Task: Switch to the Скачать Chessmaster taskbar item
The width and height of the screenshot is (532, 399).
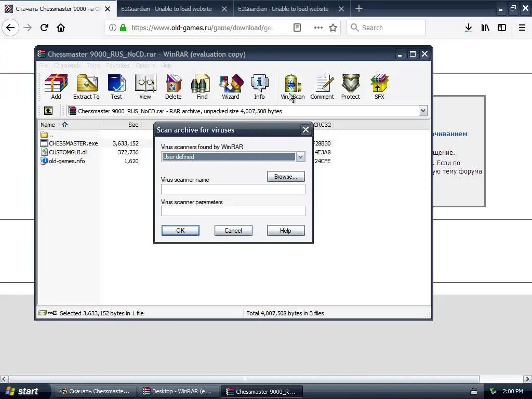Action: (x=95, y=391)
